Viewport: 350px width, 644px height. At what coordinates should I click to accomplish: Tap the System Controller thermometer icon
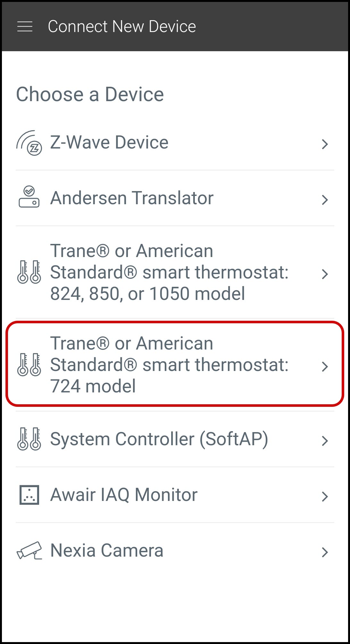[29, 439]
